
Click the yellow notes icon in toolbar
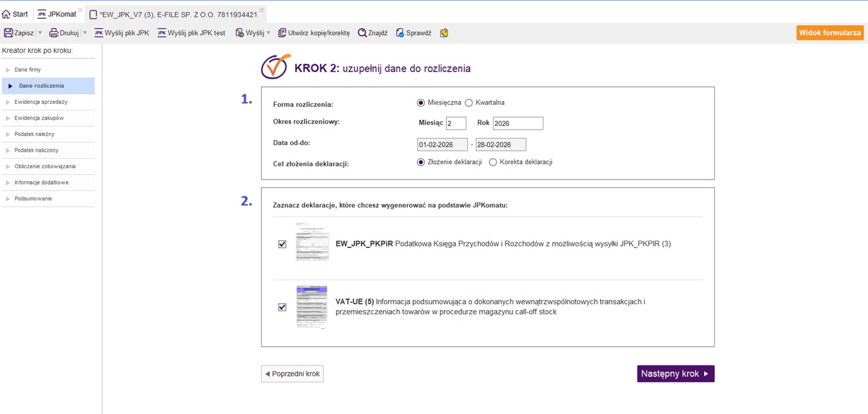(444, 33)
